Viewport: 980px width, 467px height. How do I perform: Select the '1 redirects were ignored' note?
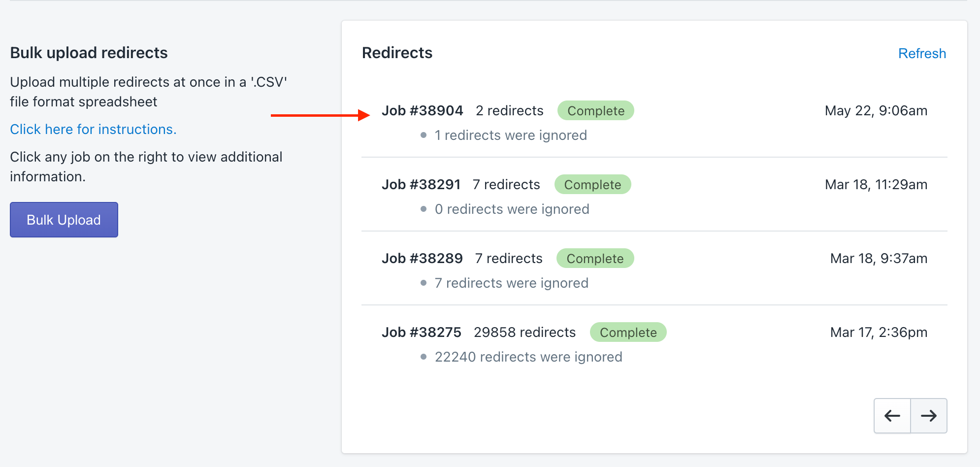[x=511, y=135]
